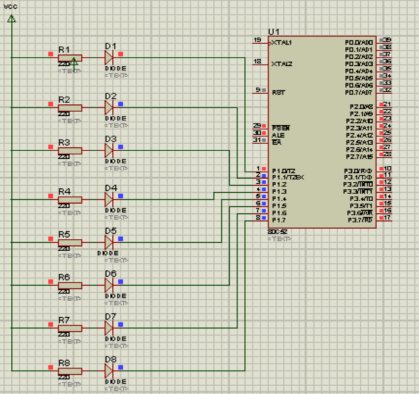419x394 pixels.
Task: Click the D8 diode symbol
Action: 109,371
